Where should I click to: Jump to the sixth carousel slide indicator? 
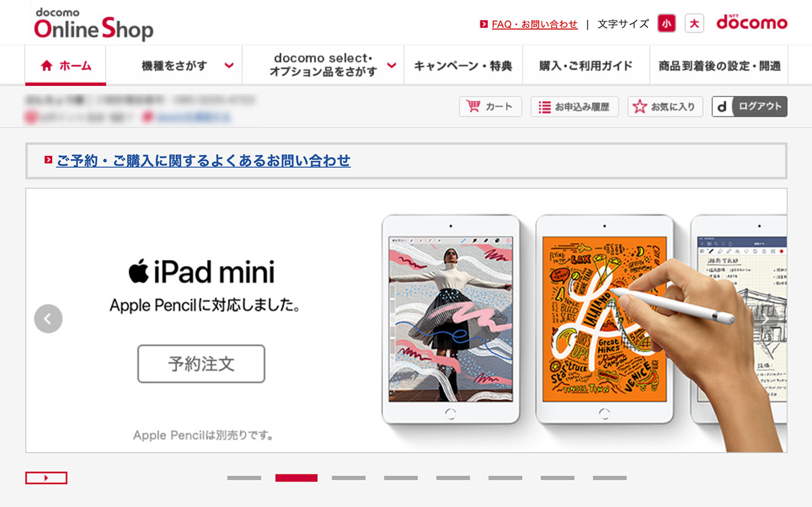(x=505, y=478)
